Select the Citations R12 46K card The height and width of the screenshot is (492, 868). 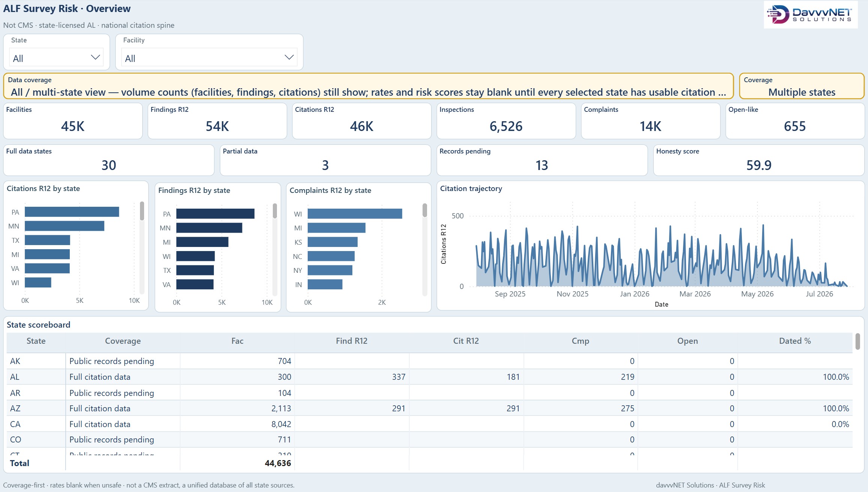[362, 121]
